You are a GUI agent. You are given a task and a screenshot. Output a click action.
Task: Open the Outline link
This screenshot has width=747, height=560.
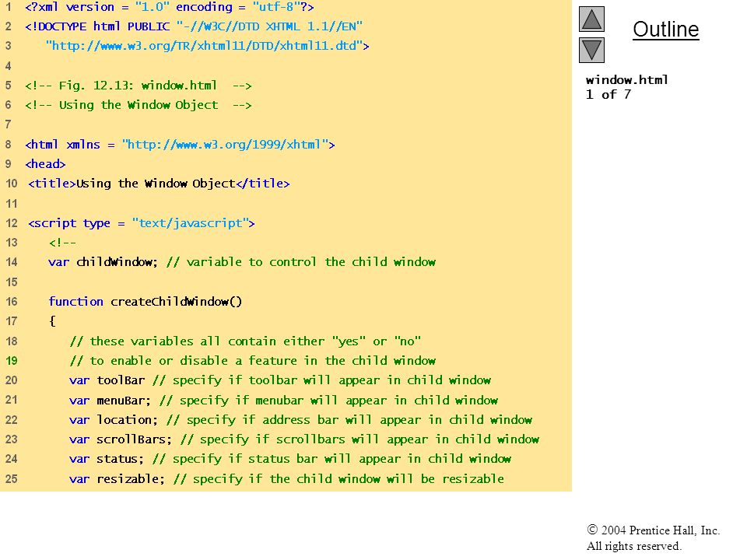tap(665, 30)
